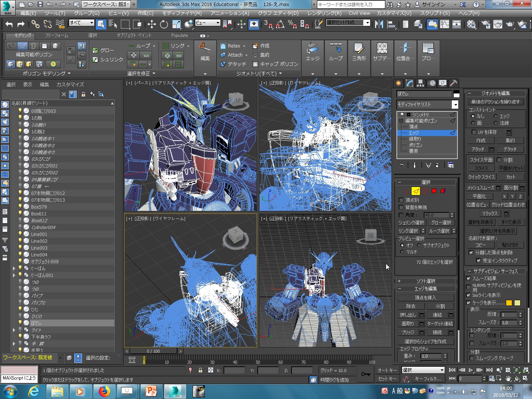Screen dimensions: 532x399
Task: Toggle the Percent Snap icon
Action: pos(292,24)
